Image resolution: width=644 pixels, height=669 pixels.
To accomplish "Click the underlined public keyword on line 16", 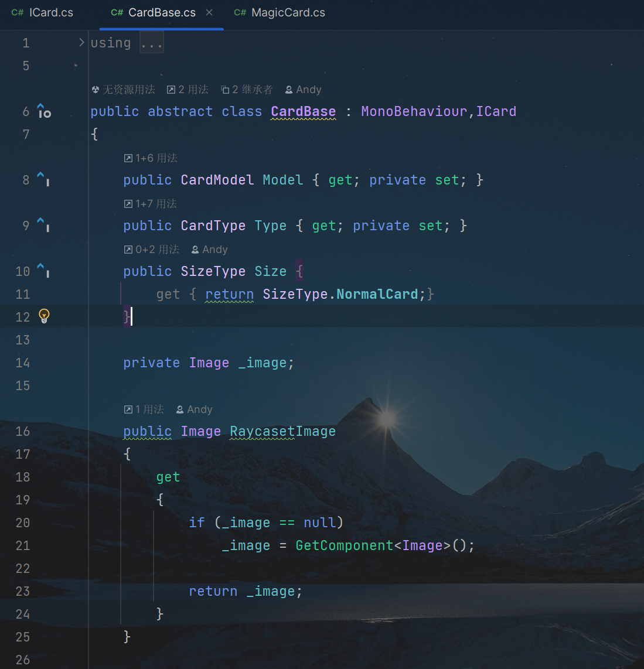I will (147, 431).
